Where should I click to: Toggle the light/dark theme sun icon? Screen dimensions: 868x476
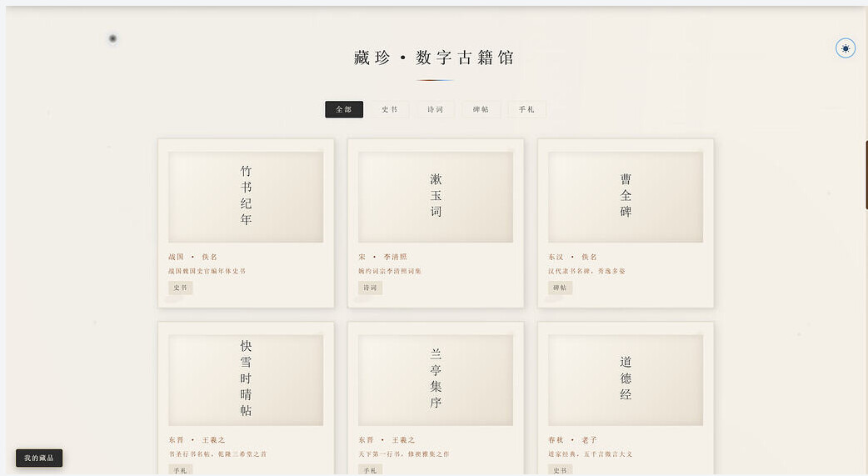(846, 48)
